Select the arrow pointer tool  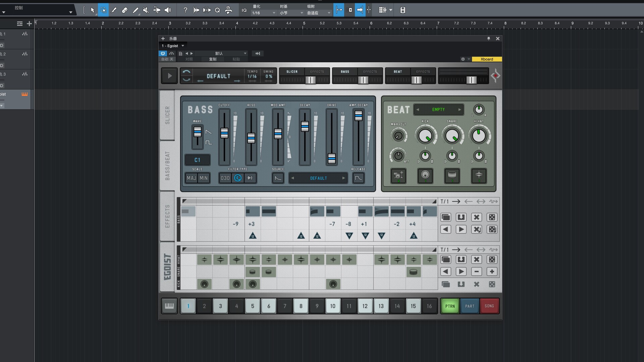(x=93, y=10)
